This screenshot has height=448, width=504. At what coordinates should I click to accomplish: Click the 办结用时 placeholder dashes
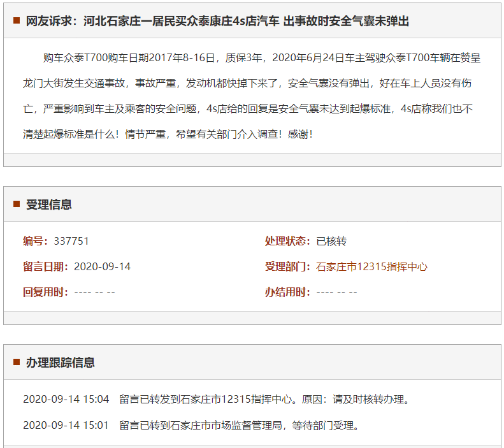pyautogui.click(x=336, y=292)
